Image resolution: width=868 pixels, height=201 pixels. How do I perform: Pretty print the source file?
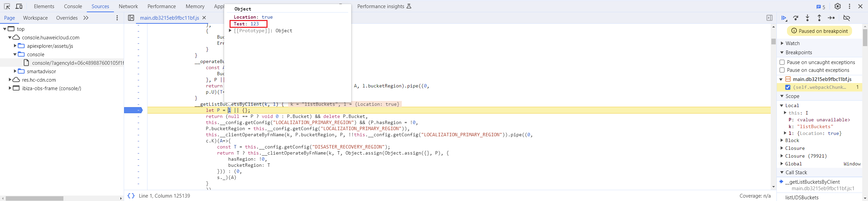[131, 196]
